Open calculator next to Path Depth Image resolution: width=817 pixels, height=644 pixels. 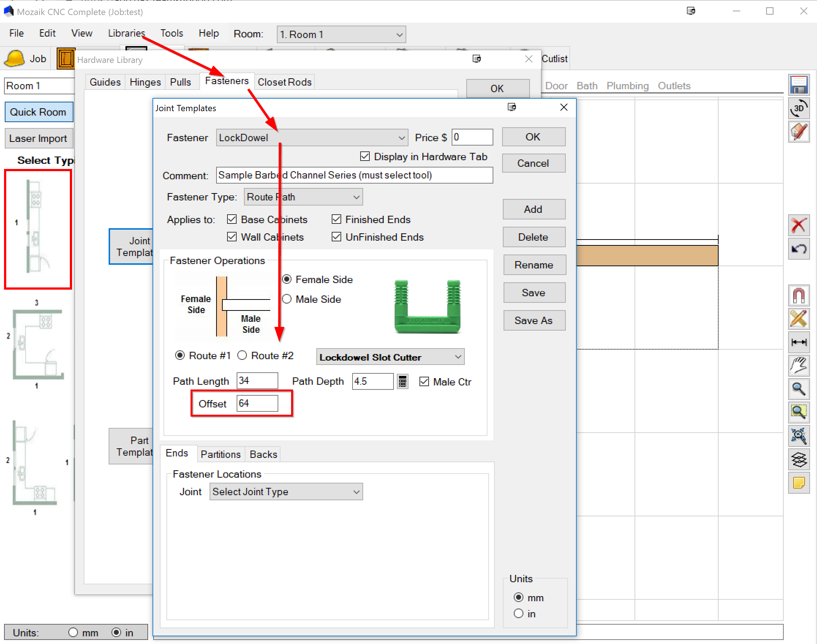pos(402,381)
